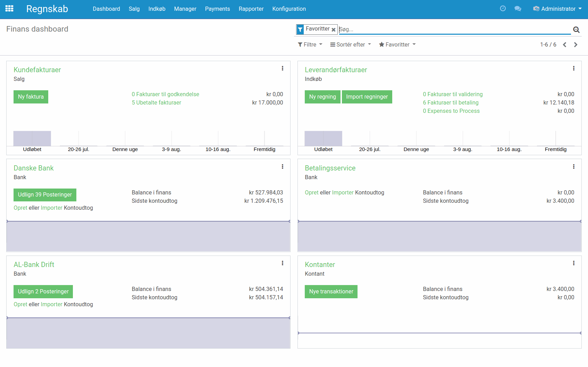Viewport: 588px width, 367px height.
Task: Open the apps grid menu
Action: click(9, 9)
